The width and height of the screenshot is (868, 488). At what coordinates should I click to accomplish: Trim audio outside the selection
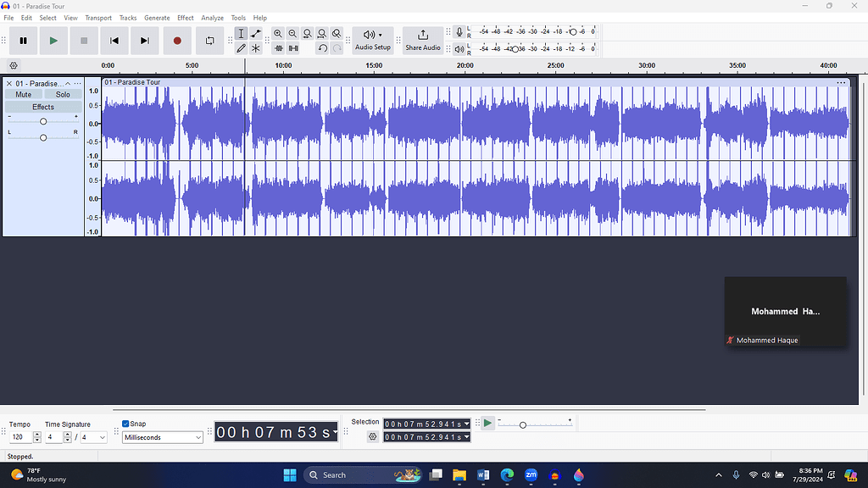(x=278, y=47)
